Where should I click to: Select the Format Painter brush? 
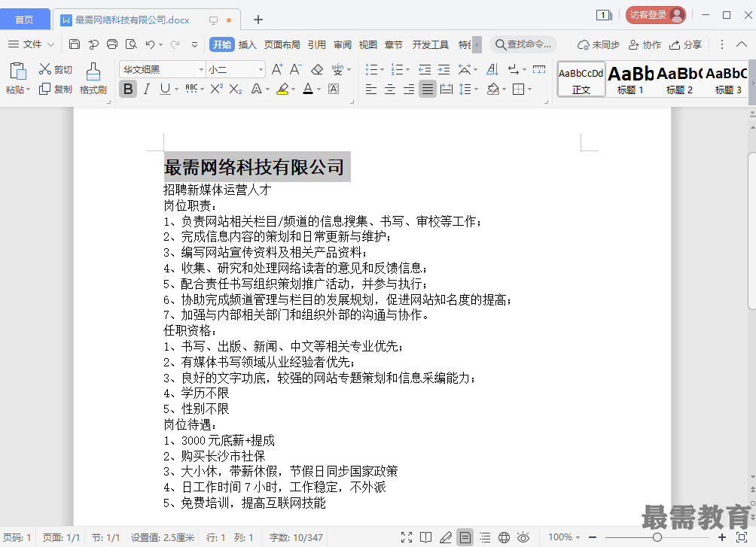[x=93, y=71]
